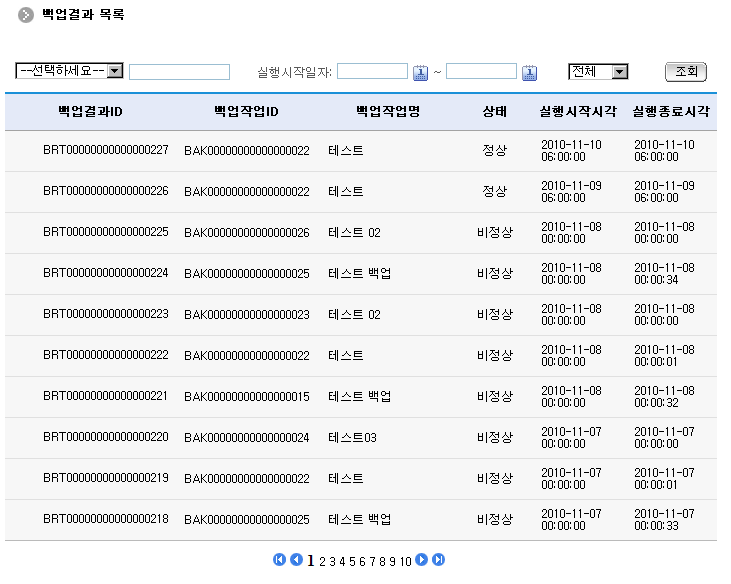
Task: Open the start date calendar picker
Action: [x=421, y=72]
